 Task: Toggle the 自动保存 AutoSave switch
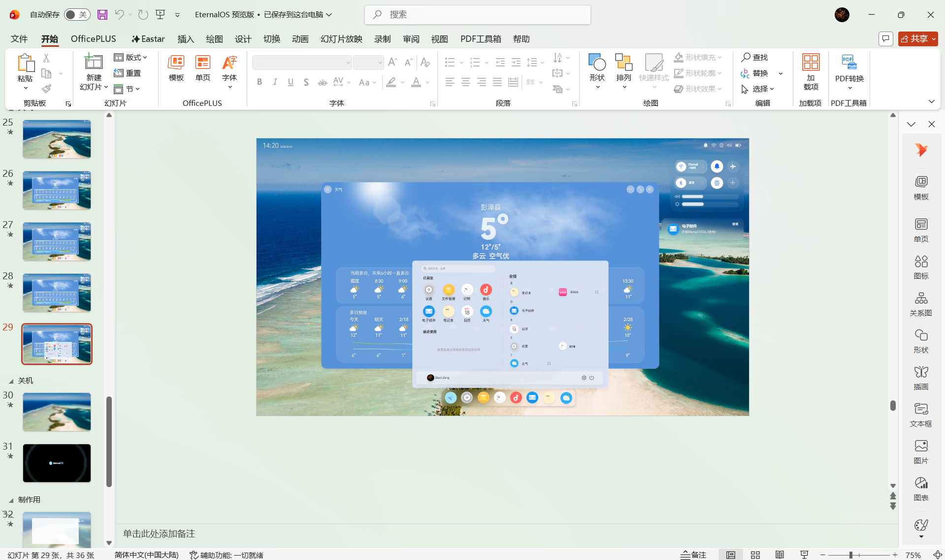(77, 15)
